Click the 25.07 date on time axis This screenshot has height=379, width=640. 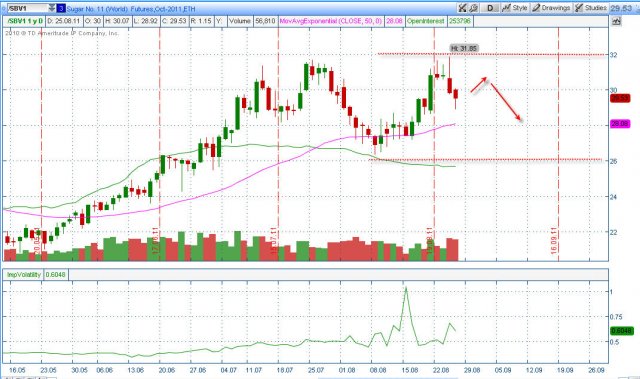pos(316,370)
